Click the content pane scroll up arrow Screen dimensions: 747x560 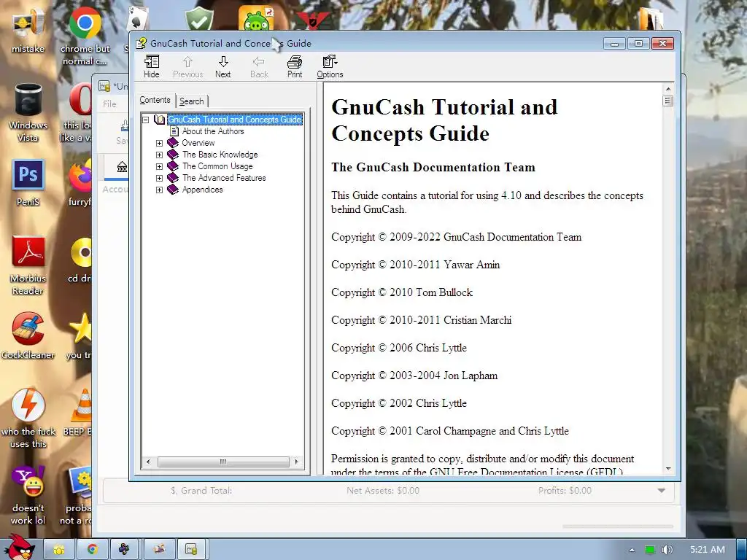coord(667,89)
